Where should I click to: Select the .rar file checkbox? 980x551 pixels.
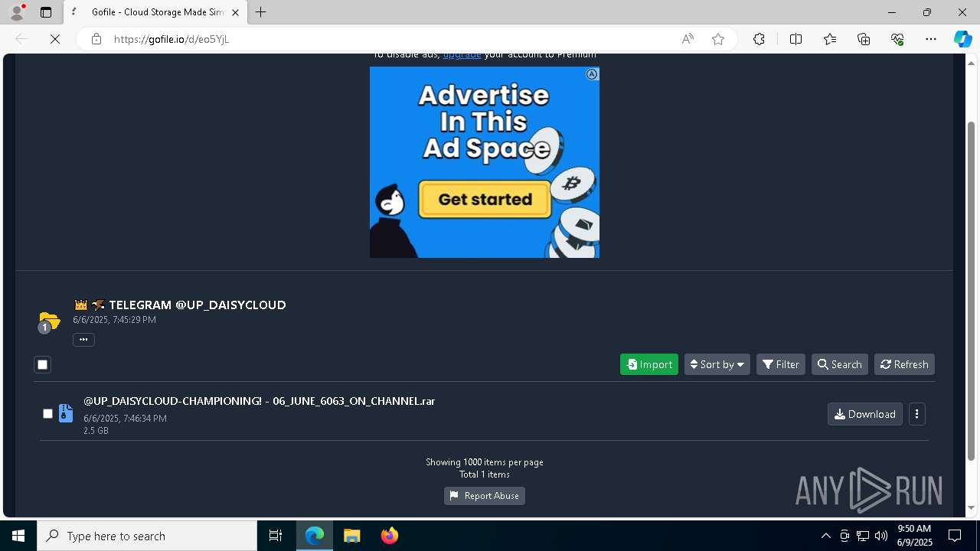[x=47, y=414]
